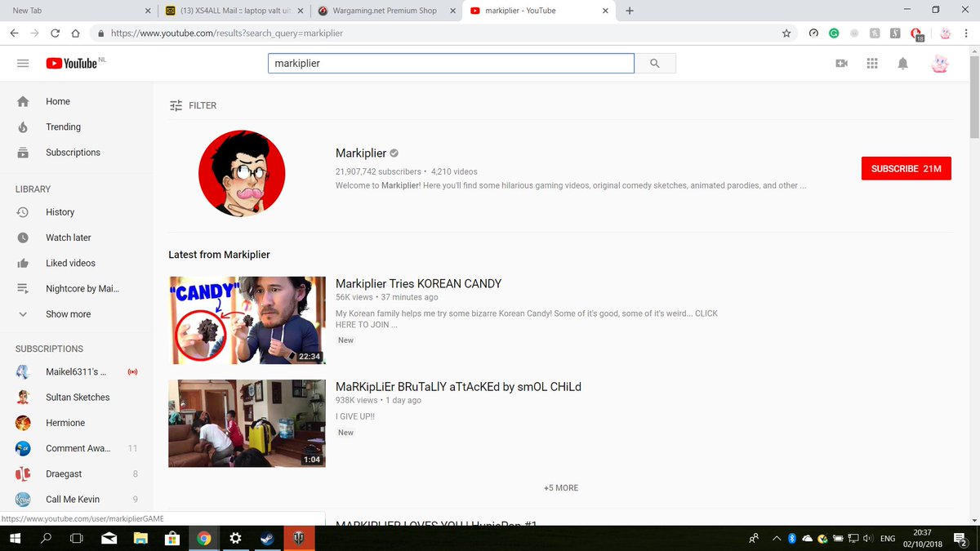This screenshot has width=980, height=551.
Task: Open the Markiplier channel name link
Action: click(x=360, y=153)
